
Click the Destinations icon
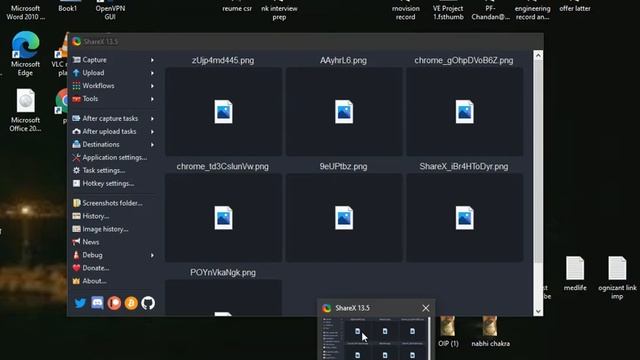click(76, 145)
